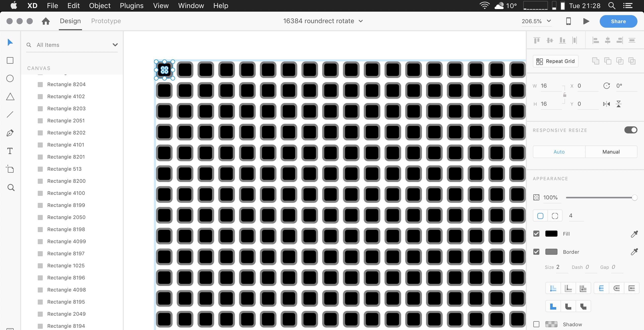The height and width of the screenshot is (330, 644).
Task: Open the All Items filter dropdown
Action: [115, 45]
